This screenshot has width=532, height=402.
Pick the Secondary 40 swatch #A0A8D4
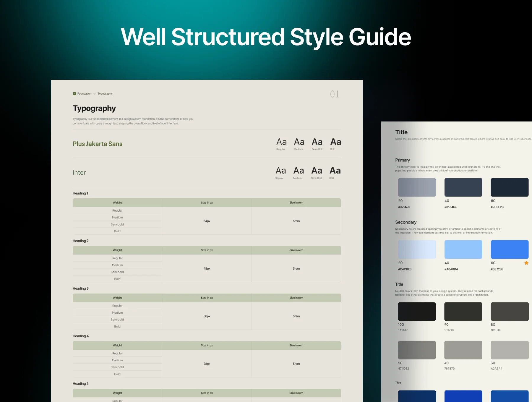coord(463,249)
